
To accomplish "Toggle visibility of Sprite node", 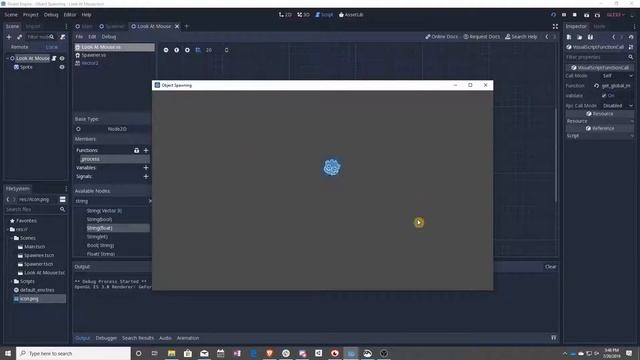I will pos(62,67).
